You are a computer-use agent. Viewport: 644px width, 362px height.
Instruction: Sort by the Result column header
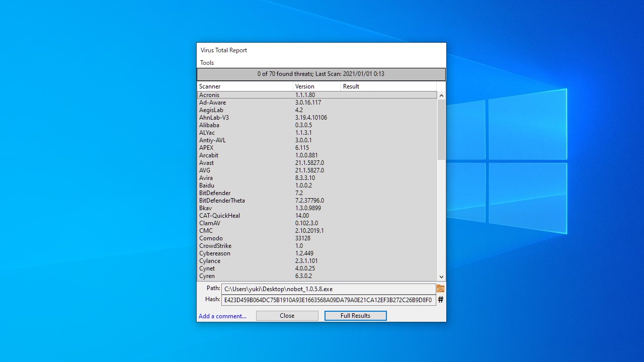click(389, 86)
